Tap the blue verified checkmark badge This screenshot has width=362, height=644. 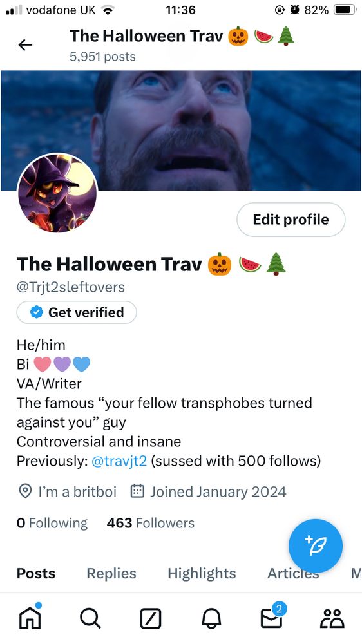(x=37, y=312)
